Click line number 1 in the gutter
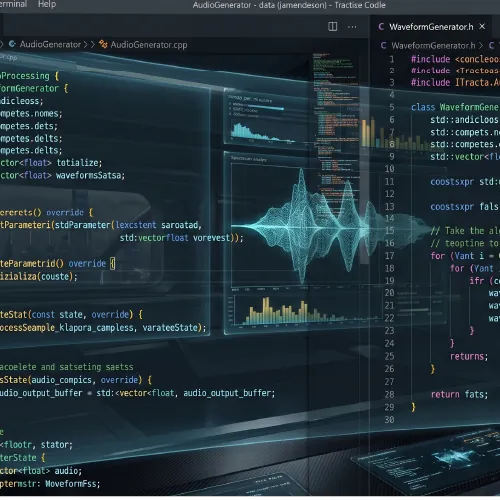Viewport: 500px width, 500px height. coord(392,59)
